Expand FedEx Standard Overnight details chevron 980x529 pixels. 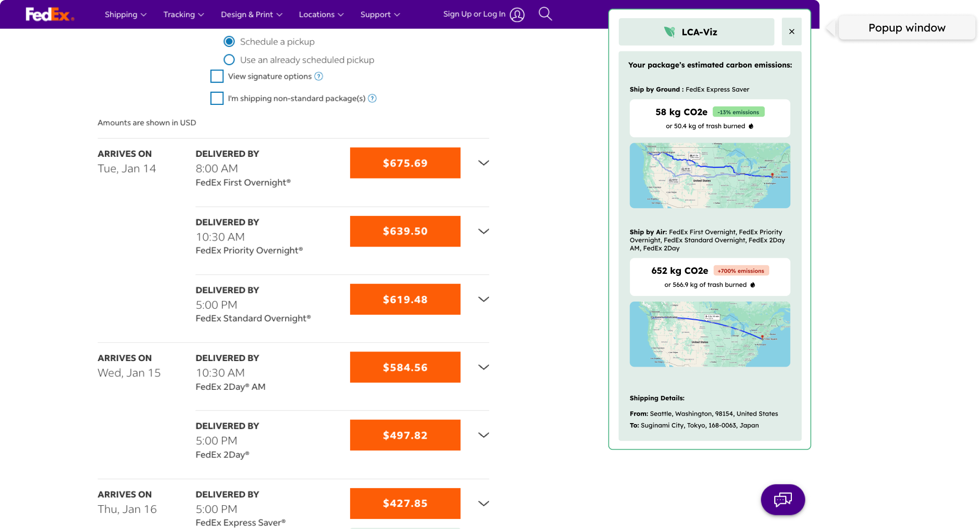(483, 300)
